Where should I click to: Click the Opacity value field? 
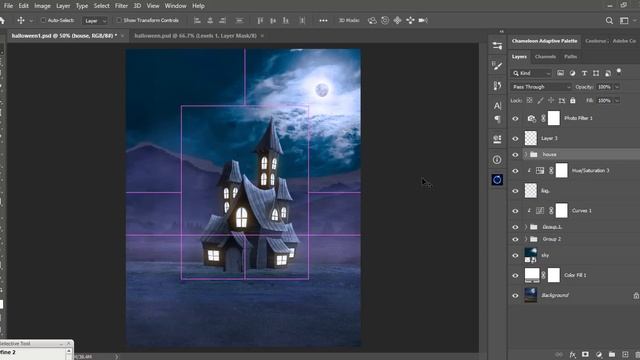point(604,87)
